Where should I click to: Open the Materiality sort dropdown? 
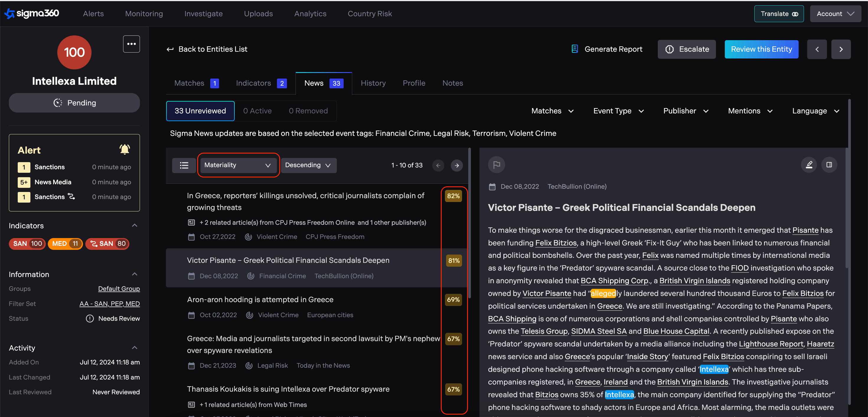(238, 165)
